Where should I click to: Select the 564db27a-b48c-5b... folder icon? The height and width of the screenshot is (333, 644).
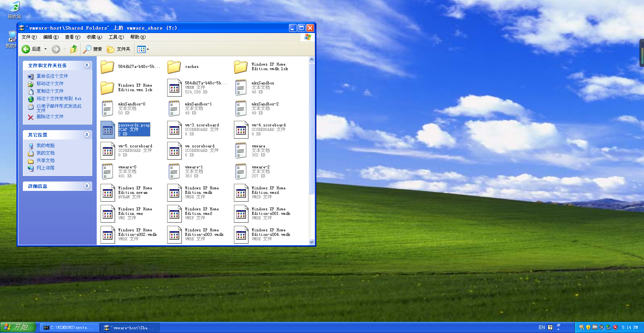pyautogui.click(x=107, y=67)
